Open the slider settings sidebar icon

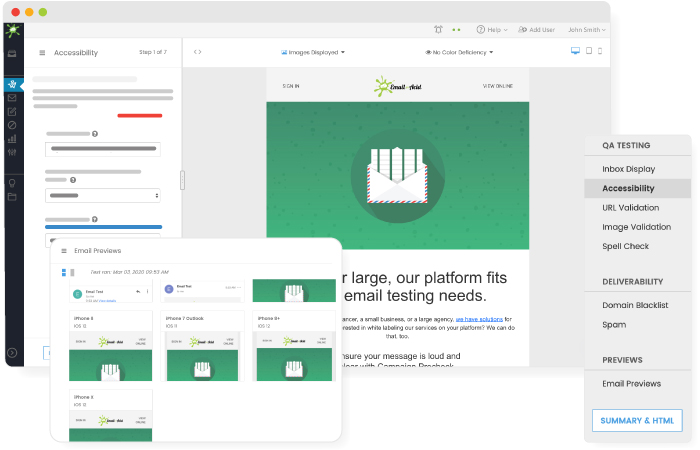[12, 152]
